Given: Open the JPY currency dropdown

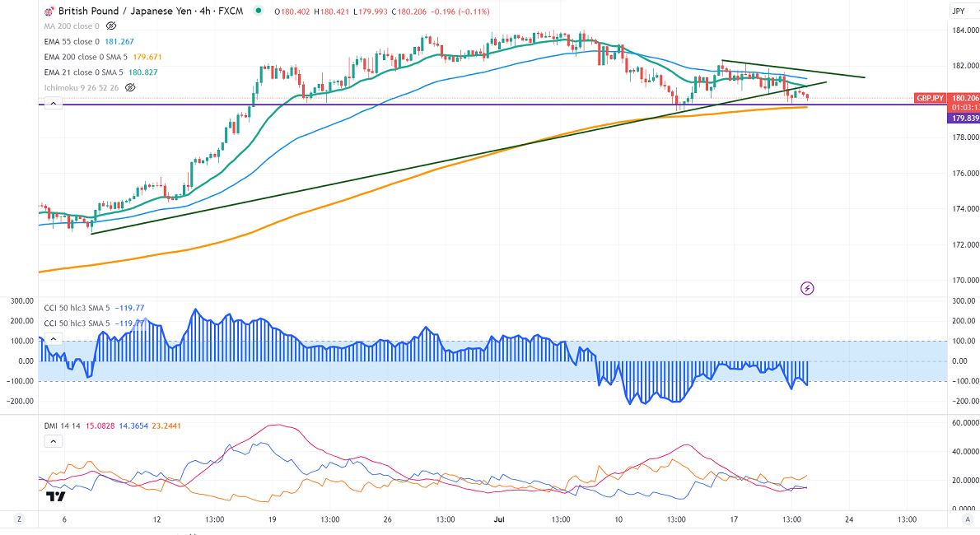Looking at the screenshot, I should (964, 12).
